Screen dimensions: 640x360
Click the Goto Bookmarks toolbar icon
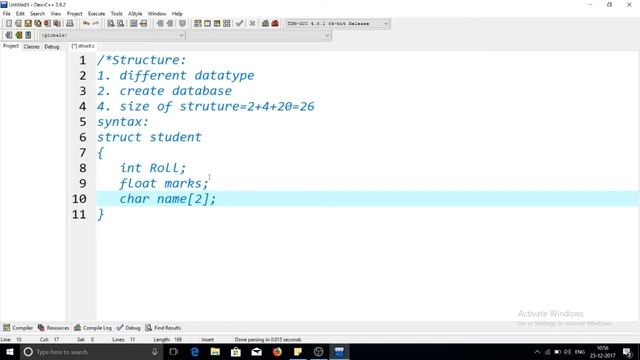tap(28, 35)
